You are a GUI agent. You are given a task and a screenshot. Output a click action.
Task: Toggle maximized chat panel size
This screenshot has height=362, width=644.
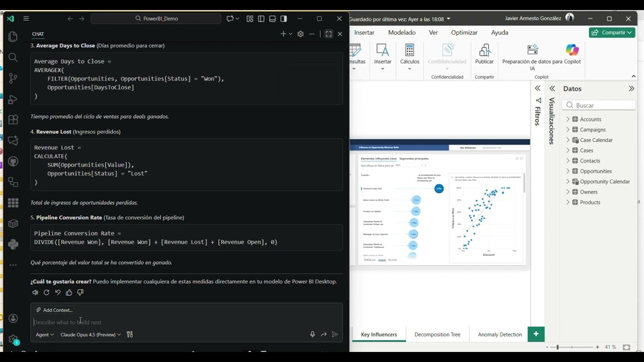pyautogui.click(x=329, y=34)
